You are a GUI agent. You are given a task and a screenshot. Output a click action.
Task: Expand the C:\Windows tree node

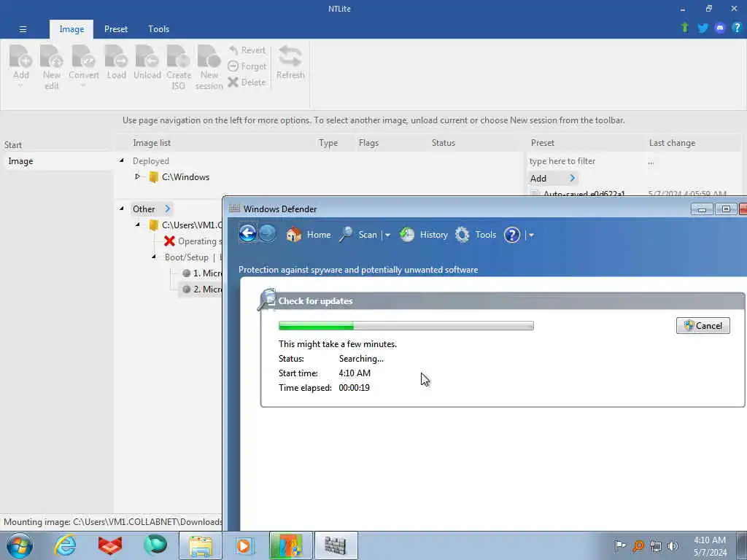pos(137,176)
